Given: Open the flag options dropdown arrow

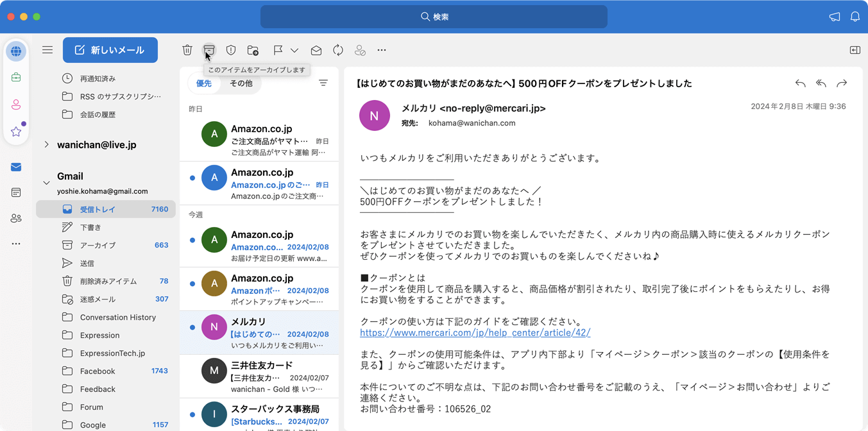Looking at the screenshot, I should coord(294,50).
